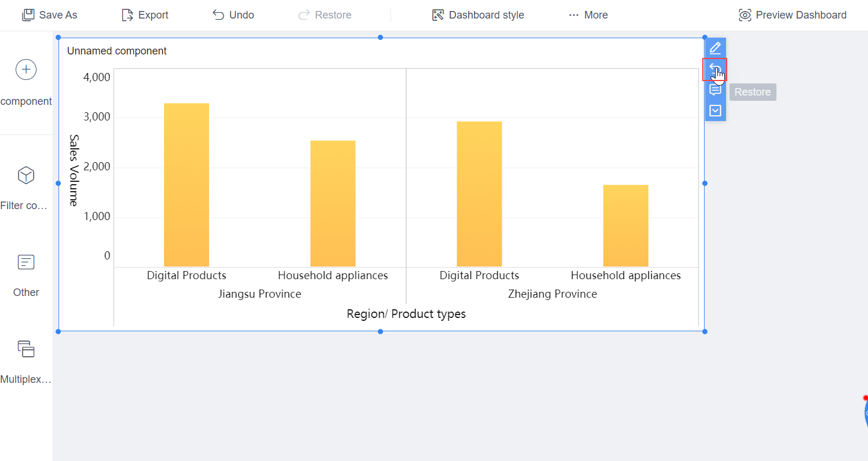Click the Digital Products label under Zhejiang Province
The width and height of the screenshot is (868, 461).
[x=479, y=276]
